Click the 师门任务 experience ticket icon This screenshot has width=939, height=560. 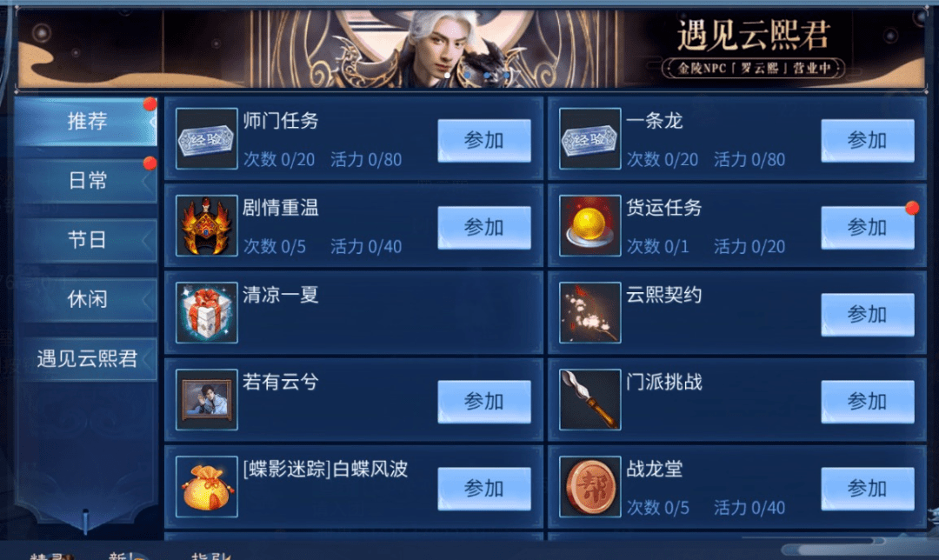[x=207, y=138]
